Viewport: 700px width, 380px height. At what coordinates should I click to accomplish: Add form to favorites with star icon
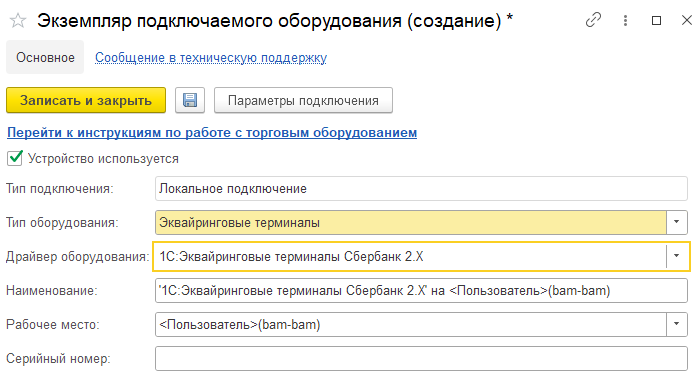[x=18, y=21]
